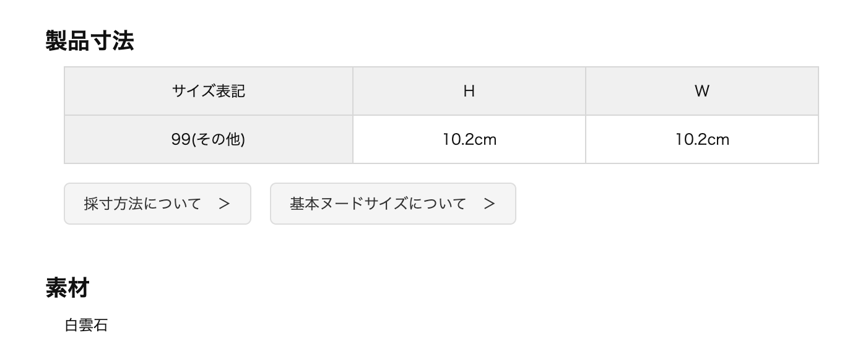Click the 採寸方法 words in first button
The height and width of the screenshot is (359, 868).
pyautogui.click(x=113, y=204)
